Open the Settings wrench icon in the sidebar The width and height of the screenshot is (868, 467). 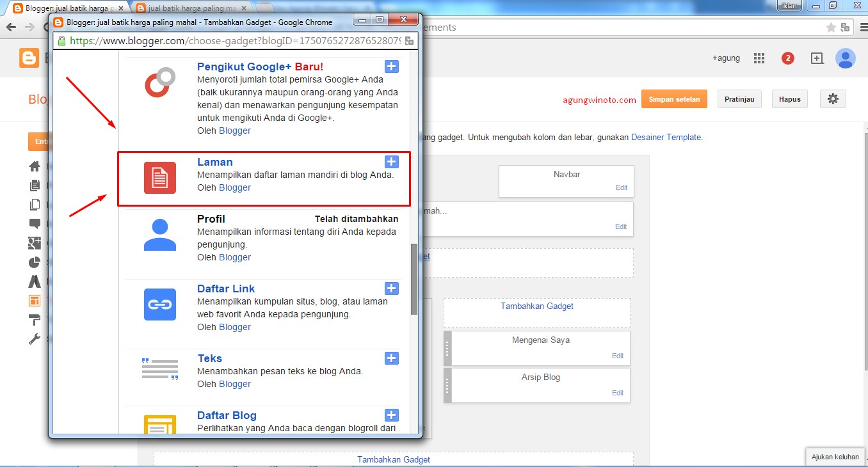click(x=35, y=339)
